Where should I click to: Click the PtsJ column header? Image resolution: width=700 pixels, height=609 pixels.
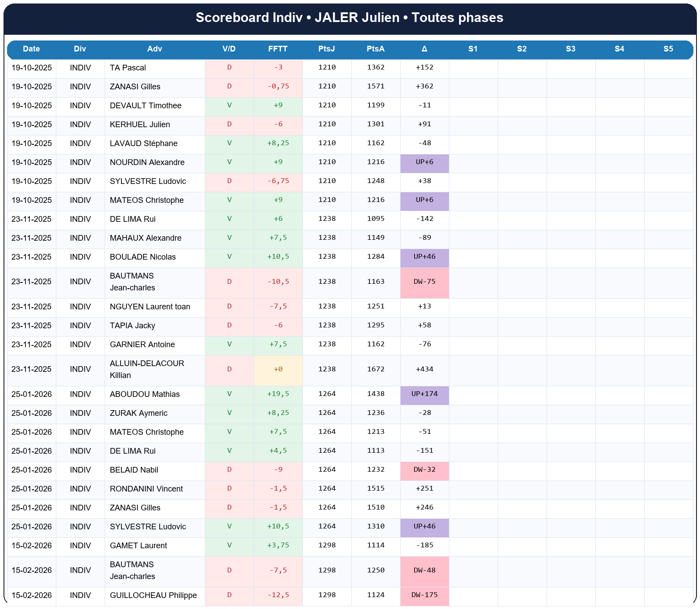[x=327, y=49]
